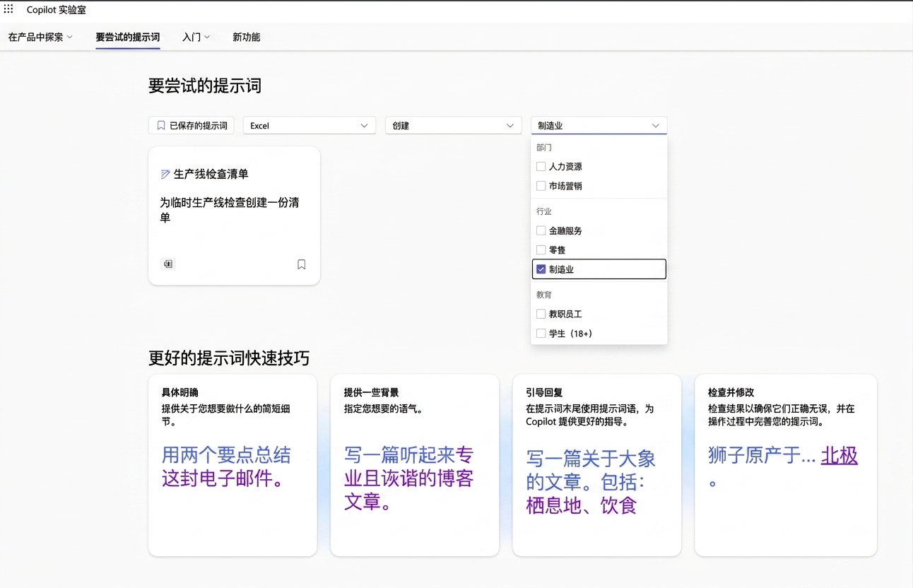The image size is (913, 588).
Task: Click the 提供一些背景 tip card
Action: 414,465
